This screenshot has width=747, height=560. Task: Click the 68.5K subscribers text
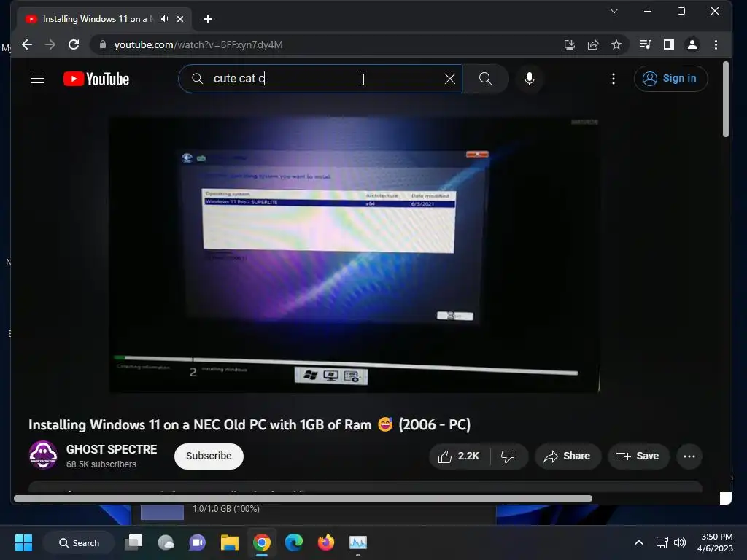(101, 464)
